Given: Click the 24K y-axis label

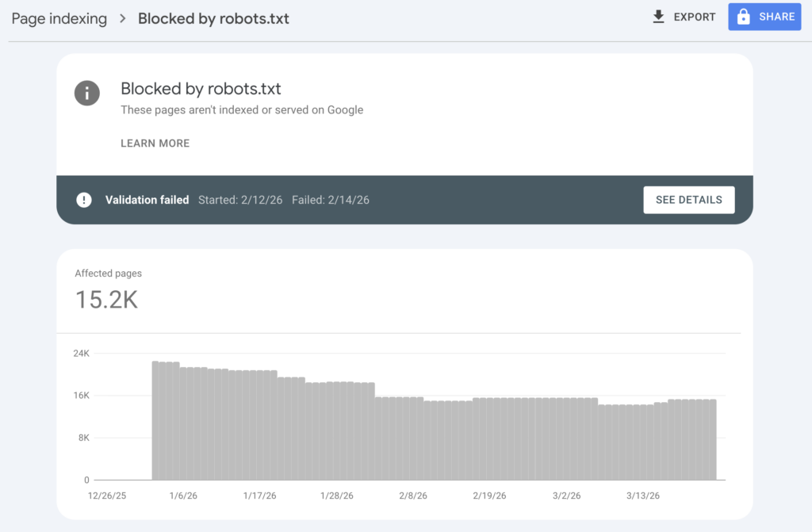Looking at the screenshot, I should pos(81,354).
